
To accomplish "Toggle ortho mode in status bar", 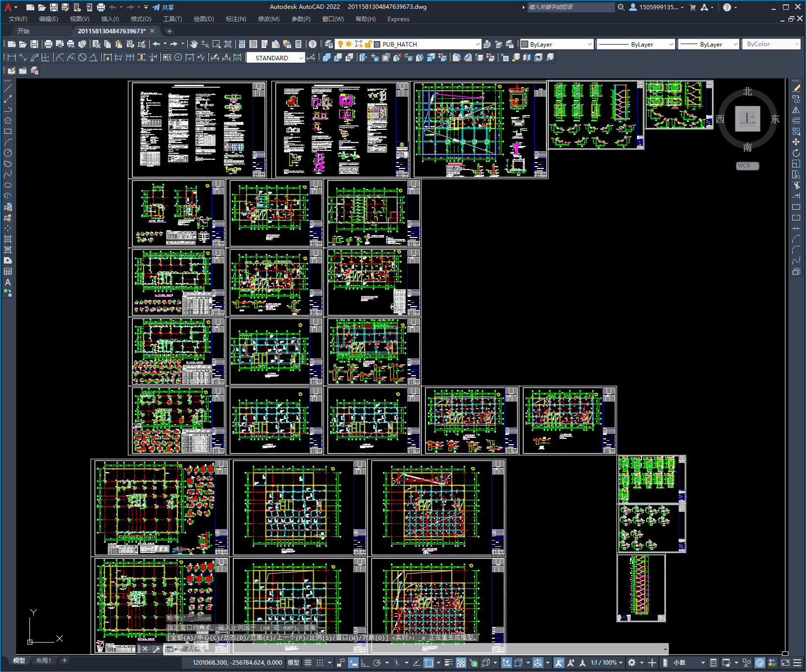I will (365, 663).
